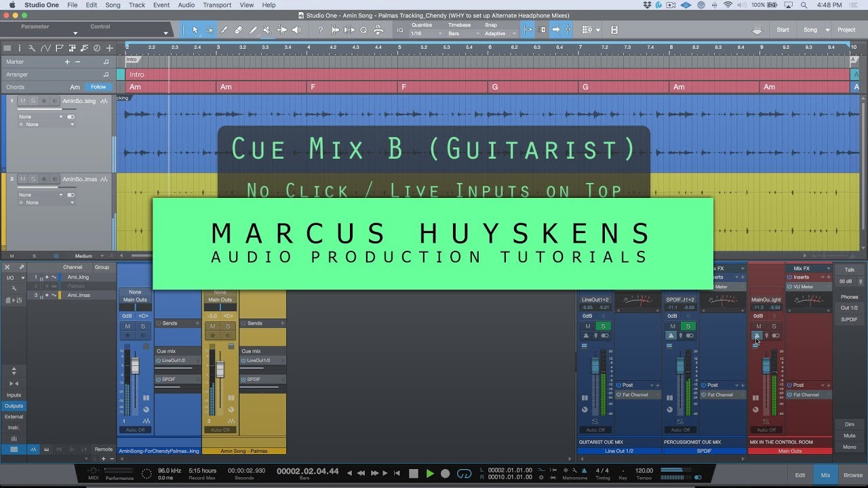Image resolution: width=868 pixels, height=488 pixels.
Task: Toggle Snap to grid button in toolbar
Action: 527,30
